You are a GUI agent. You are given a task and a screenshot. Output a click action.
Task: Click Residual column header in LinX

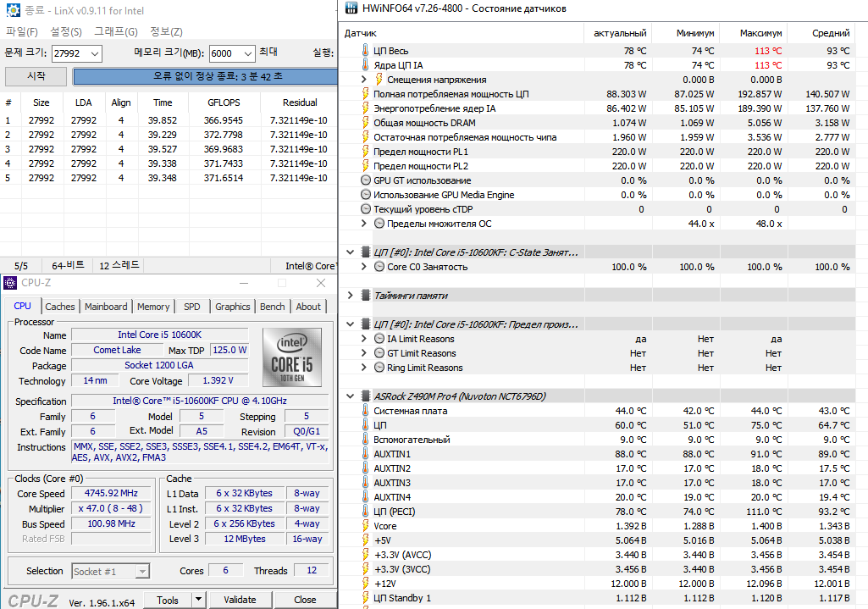300,102
